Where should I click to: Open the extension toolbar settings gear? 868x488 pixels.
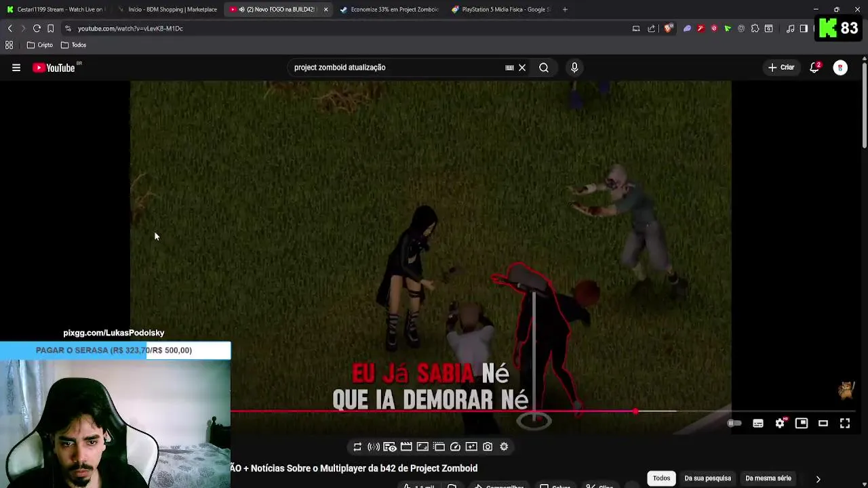[x=504, y=447]
